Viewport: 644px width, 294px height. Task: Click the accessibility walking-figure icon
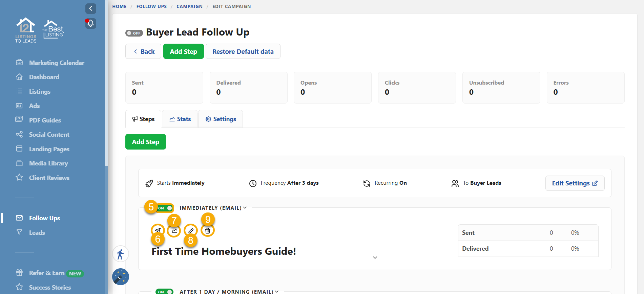click(x=120, y=254)
